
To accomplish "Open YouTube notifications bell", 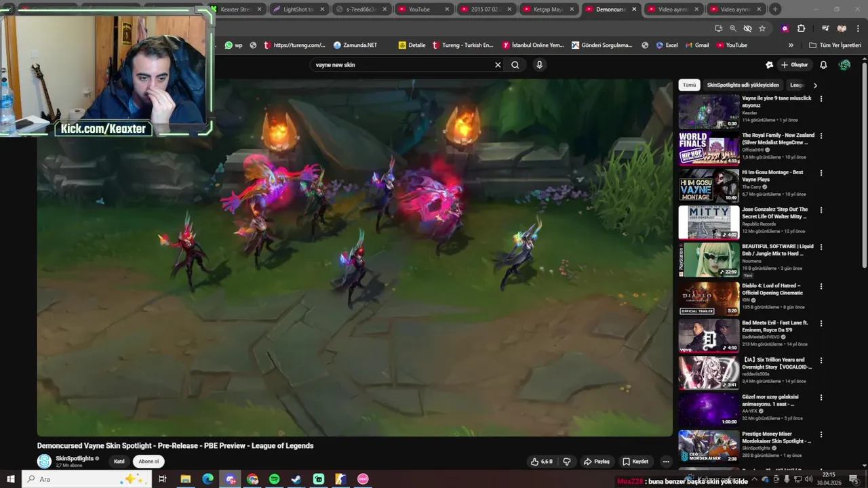I will click(823, 65).
